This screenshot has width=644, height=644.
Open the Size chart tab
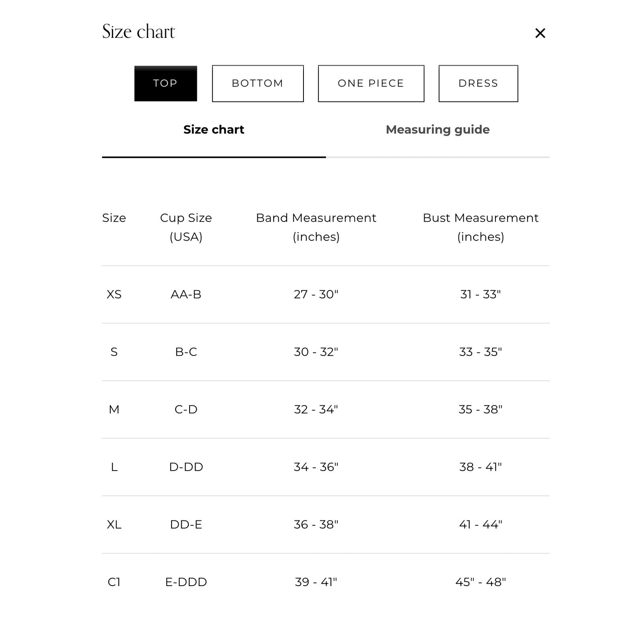pos(214,130)
